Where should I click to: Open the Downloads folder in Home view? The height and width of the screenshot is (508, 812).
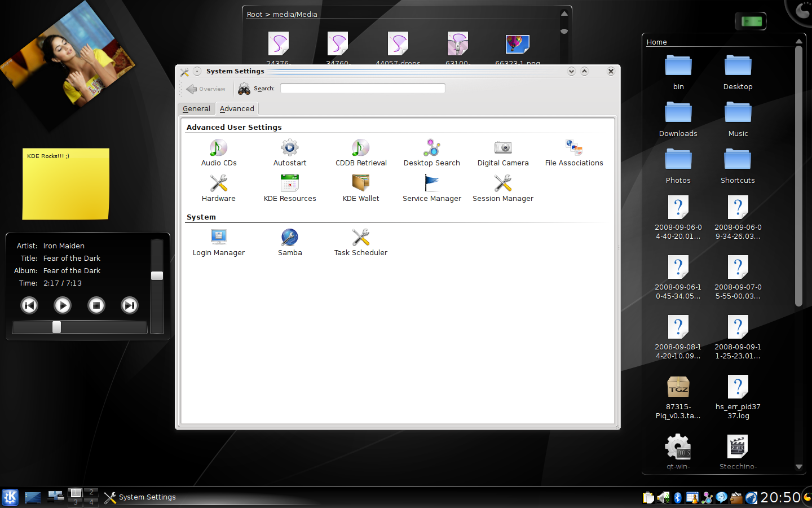pos(678,120)
